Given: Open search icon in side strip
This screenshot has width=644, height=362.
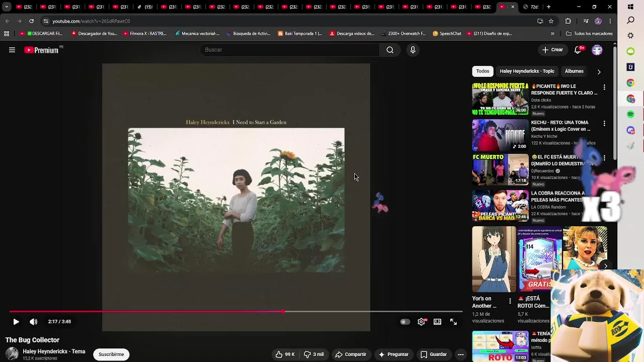Looking at the screenshot, I should click(x=630, y=21).
